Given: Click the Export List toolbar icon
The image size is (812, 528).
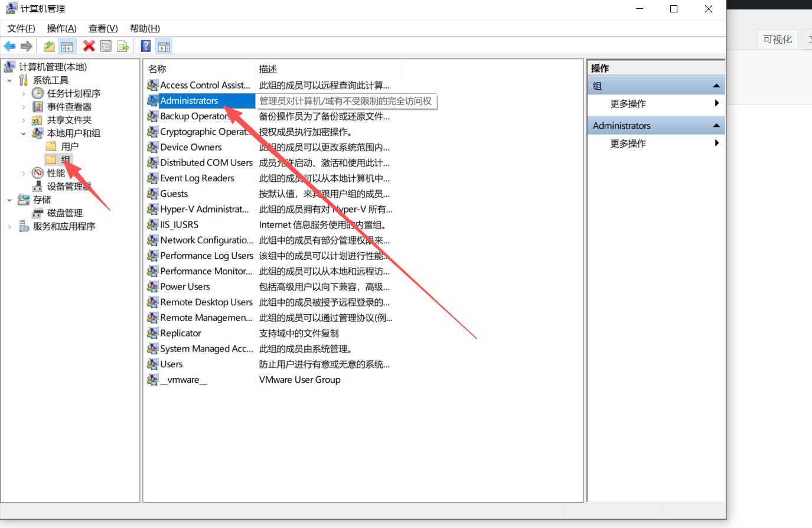Looking at the screenshot, I should tap(123, 46).
